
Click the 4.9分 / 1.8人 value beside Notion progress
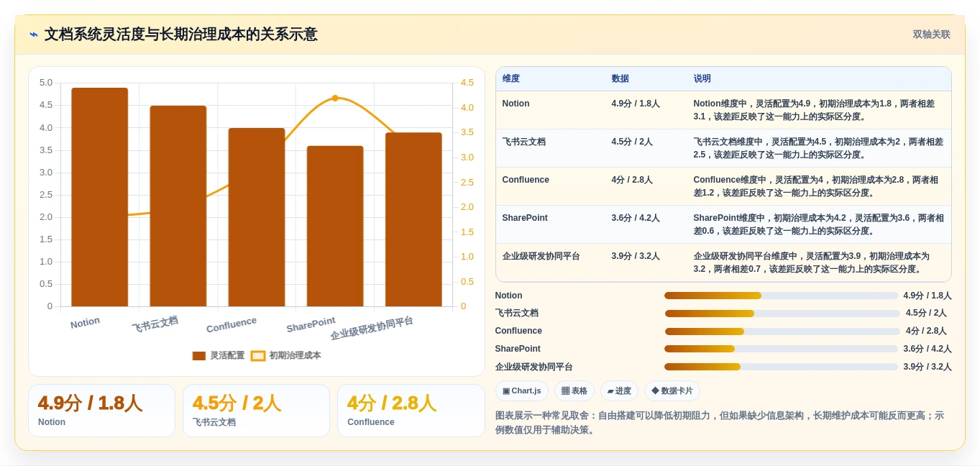click(928, 296)
